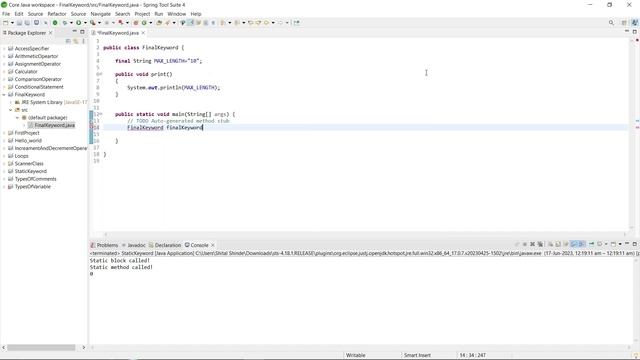
Task: Toggle Link with Editor in Package Explorer
Action: (76, 41)
